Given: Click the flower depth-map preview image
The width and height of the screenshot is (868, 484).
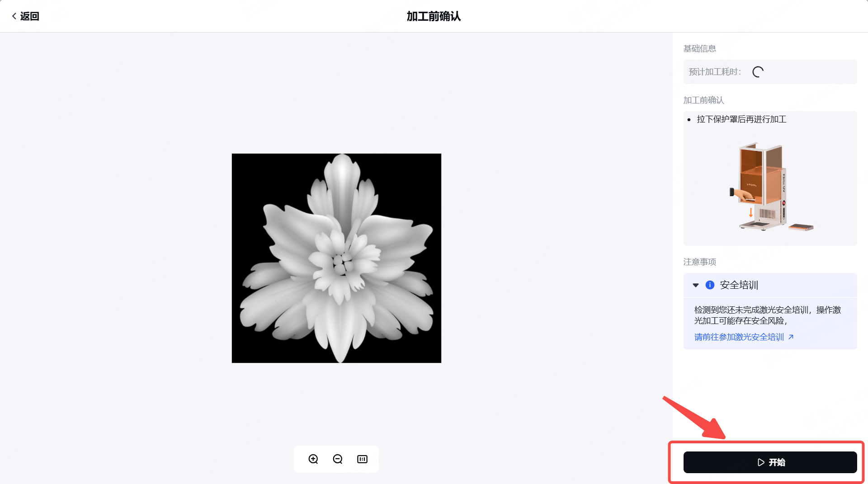Looking at the screenshot, I should coord(336,258).
